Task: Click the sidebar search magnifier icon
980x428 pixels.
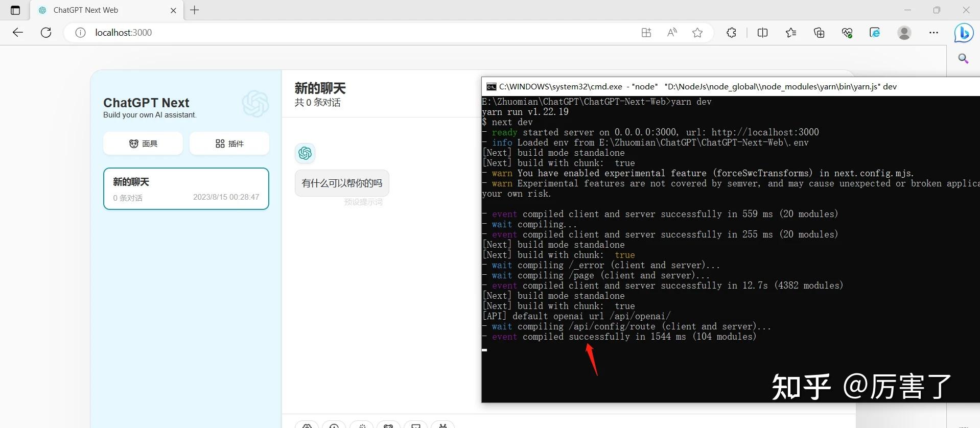Action: point(963,59)
